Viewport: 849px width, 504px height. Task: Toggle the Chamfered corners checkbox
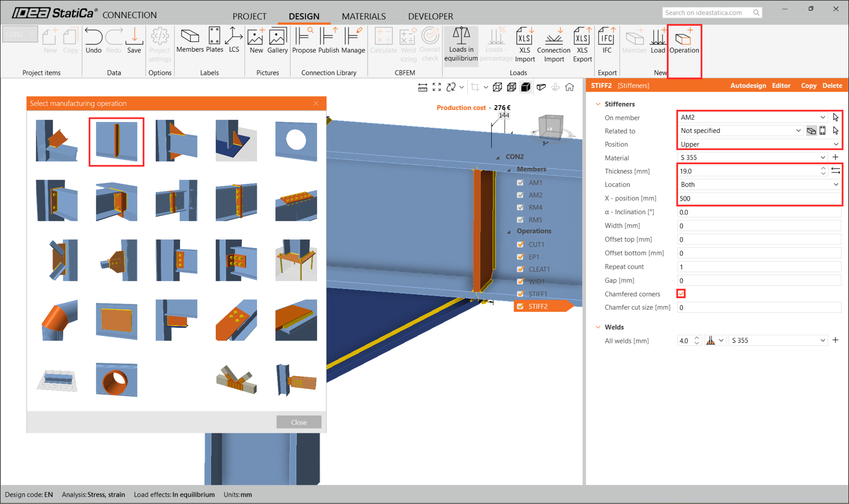(681, 294)
